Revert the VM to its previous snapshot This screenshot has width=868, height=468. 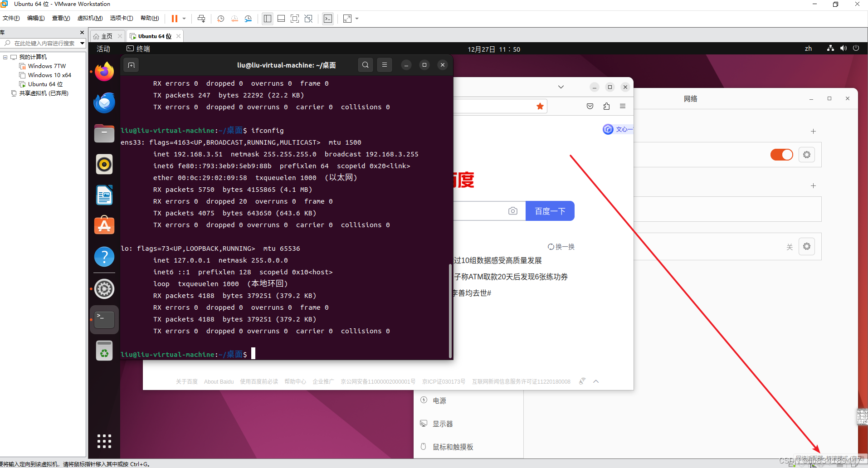[234, 19]
